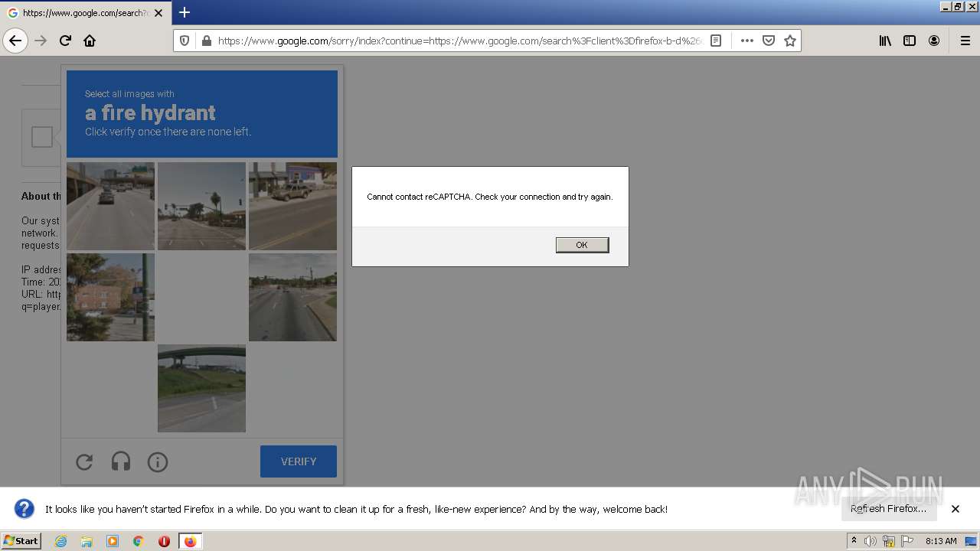Viewport: 980px width, 551px height.
Task: Get a new reCAPTCHA challenge
Action: [84, 461]
